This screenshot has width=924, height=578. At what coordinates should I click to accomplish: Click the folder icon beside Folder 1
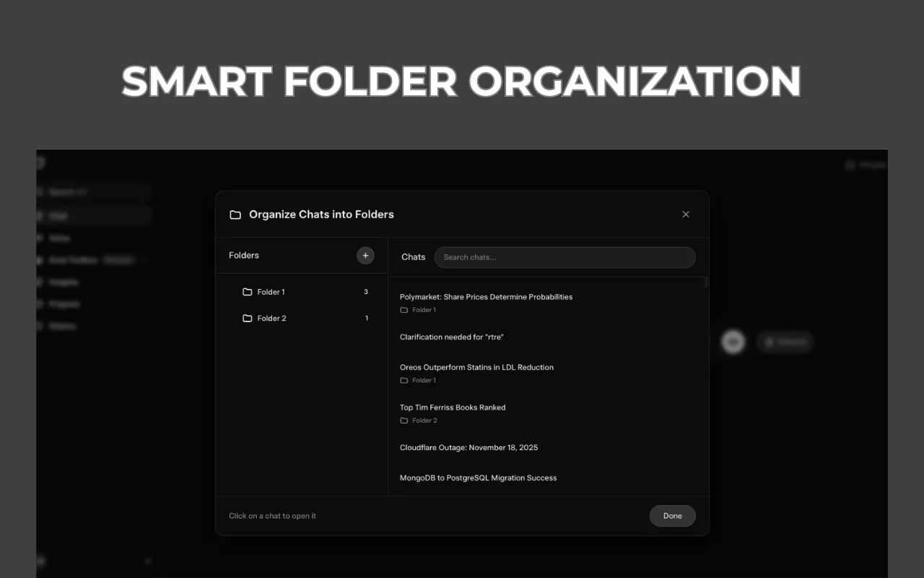[247, 292]
